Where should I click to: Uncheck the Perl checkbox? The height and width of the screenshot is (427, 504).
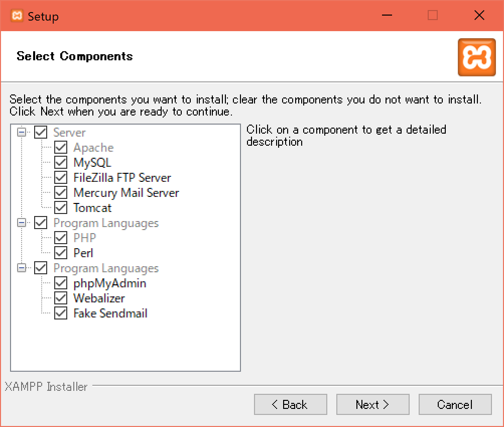pyautogui.click(x=61, y=253)
